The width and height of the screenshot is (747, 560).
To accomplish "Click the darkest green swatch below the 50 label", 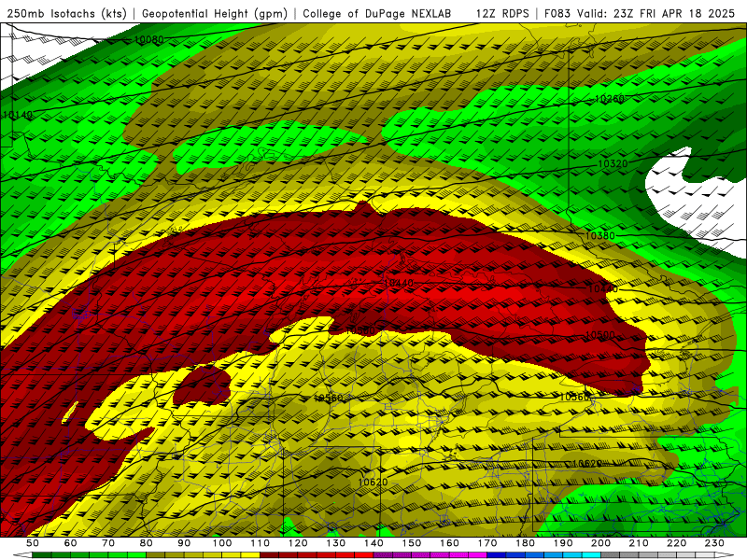I will click(x=42, y=555).
